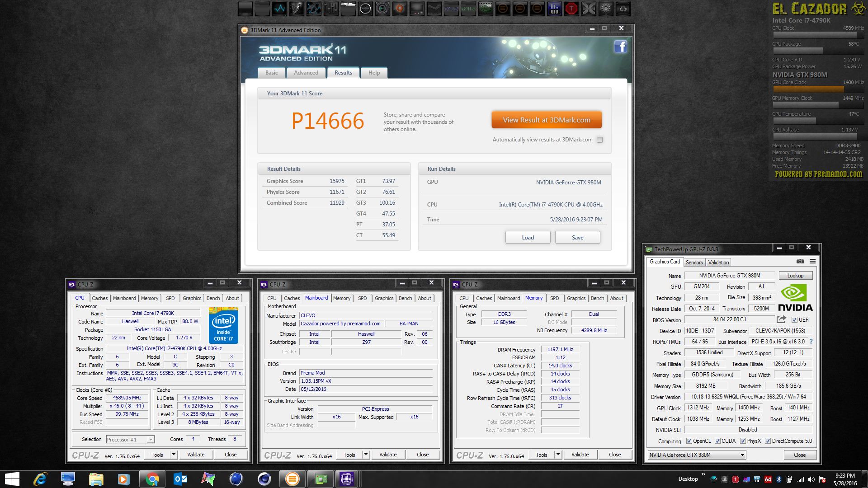Launch the pulse monitor icon in top dock
This screenshot has height=488, width=868.
click(279, 9)
